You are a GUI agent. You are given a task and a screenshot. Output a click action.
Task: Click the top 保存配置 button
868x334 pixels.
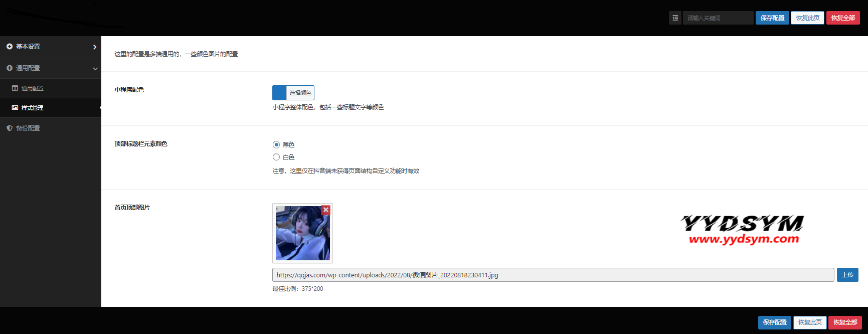pos(772,18)
